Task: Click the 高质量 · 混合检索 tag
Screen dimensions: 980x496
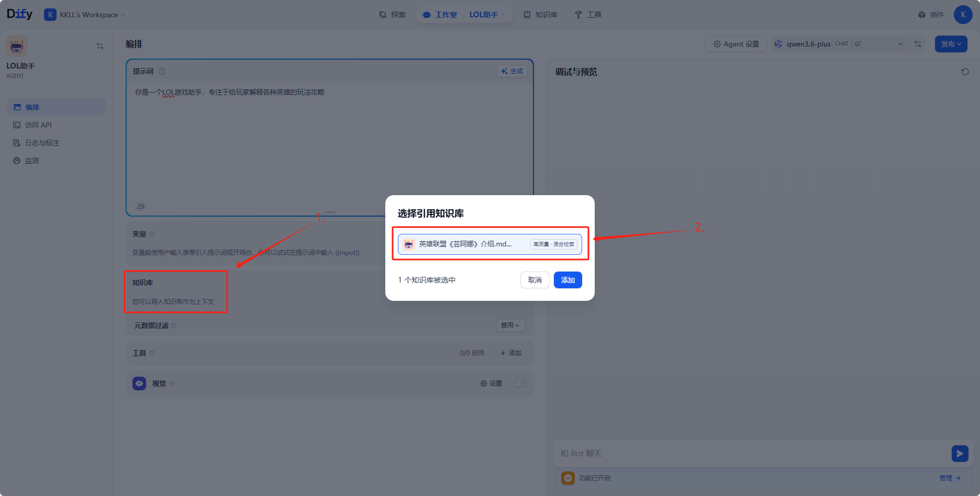Action: coord(554,244)
